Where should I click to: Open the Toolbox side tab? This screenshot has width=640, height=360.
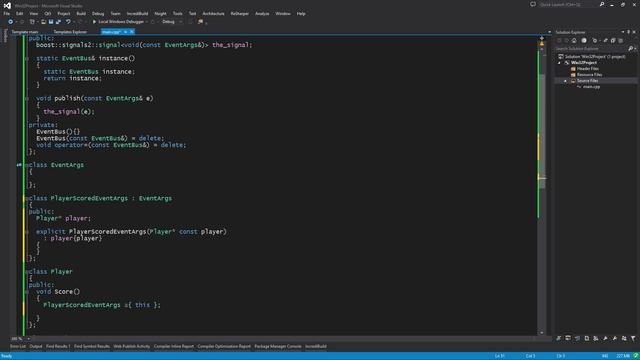5,35
